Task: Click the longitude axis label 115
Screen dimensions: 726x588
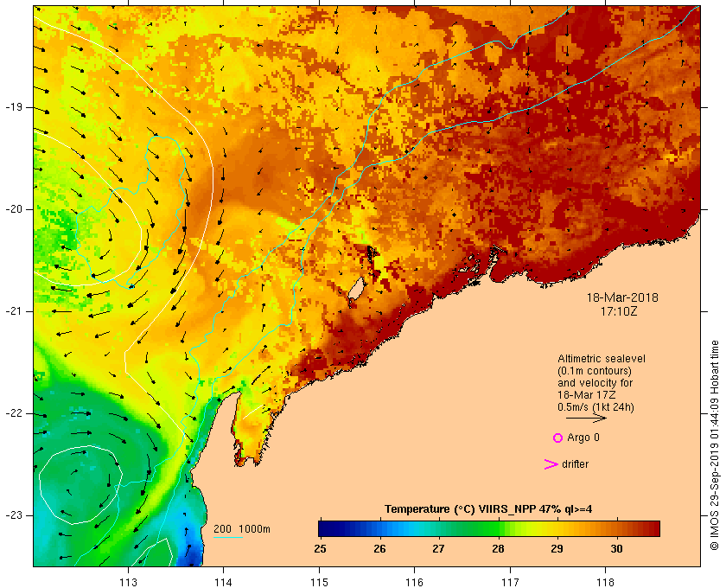Action: point(319,583)
